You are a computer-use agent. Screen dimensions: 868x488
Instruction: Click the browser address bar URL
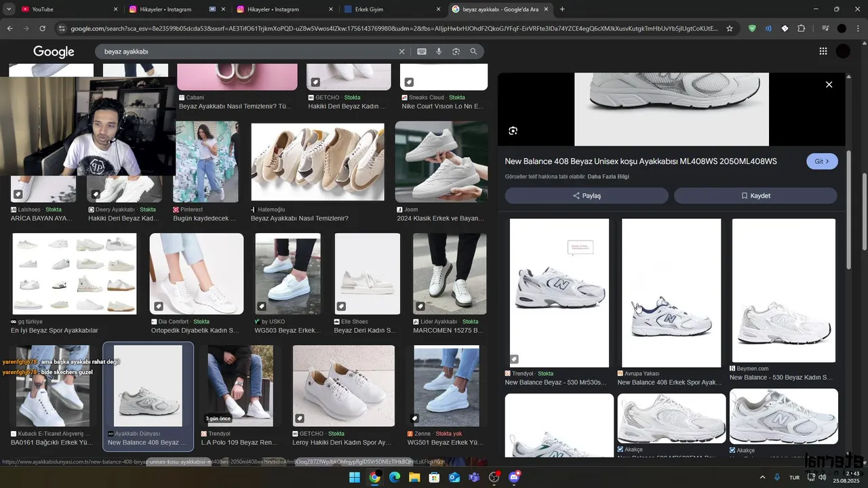[393, 28]
